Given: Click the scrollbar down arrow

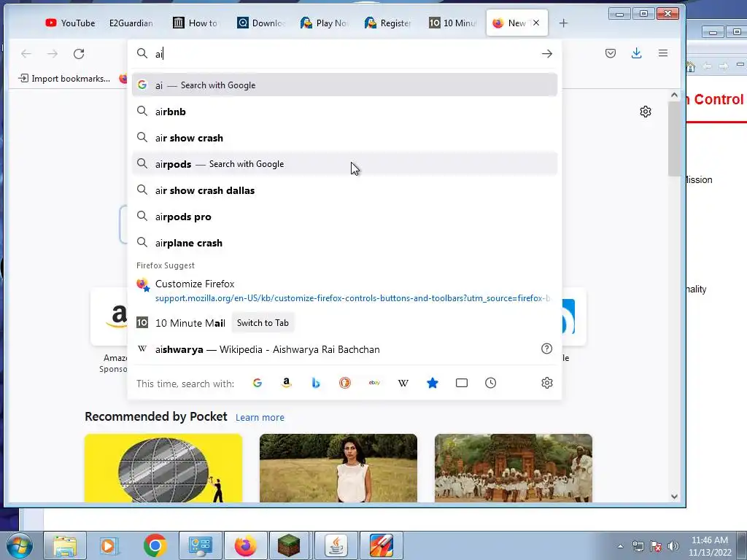Looking at the screenshot, I should click(674, 496).
